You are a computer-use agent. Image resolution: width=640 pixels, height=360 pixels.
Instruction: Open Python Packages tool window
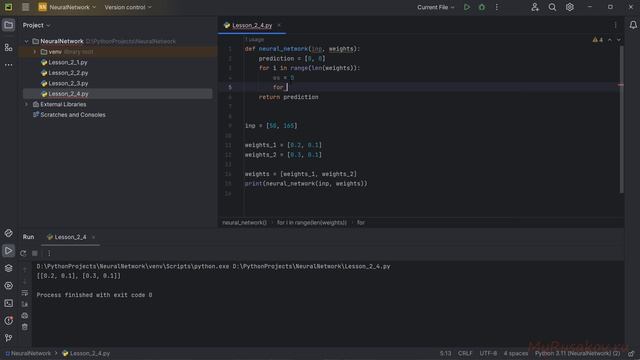(8, 233)
